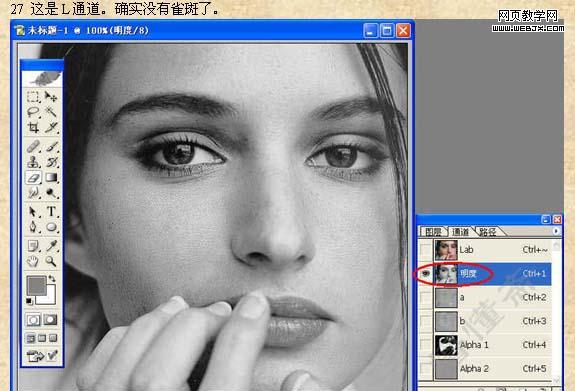This screenshot has height=391, width=575.
Task: Select the Magic Wand tool
Action: point(51,112)
